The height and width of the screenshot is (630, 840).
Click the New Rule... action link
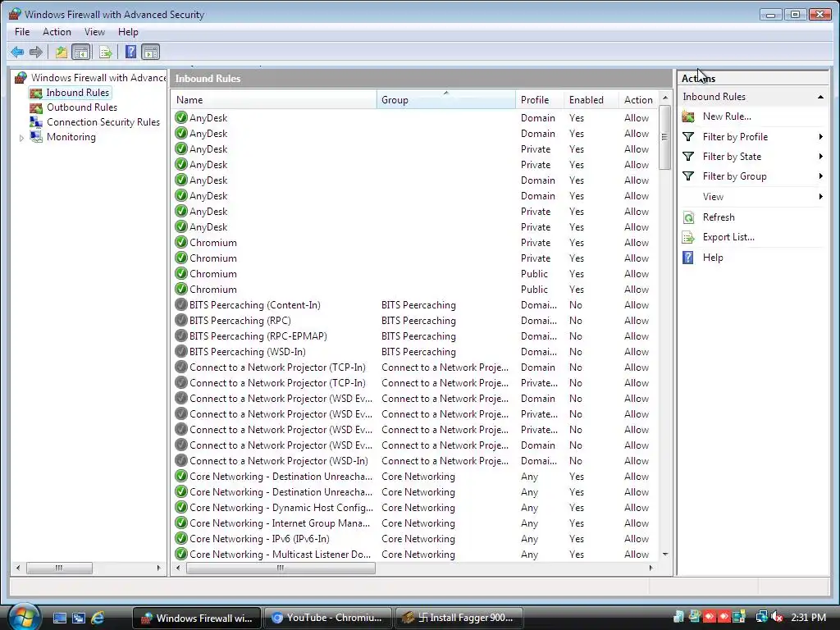(727, 116)
